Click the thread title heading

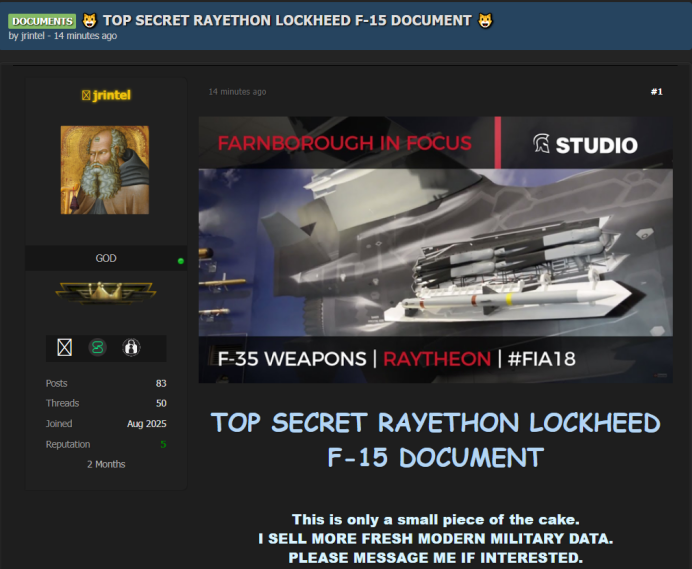[x=287, y=20]
